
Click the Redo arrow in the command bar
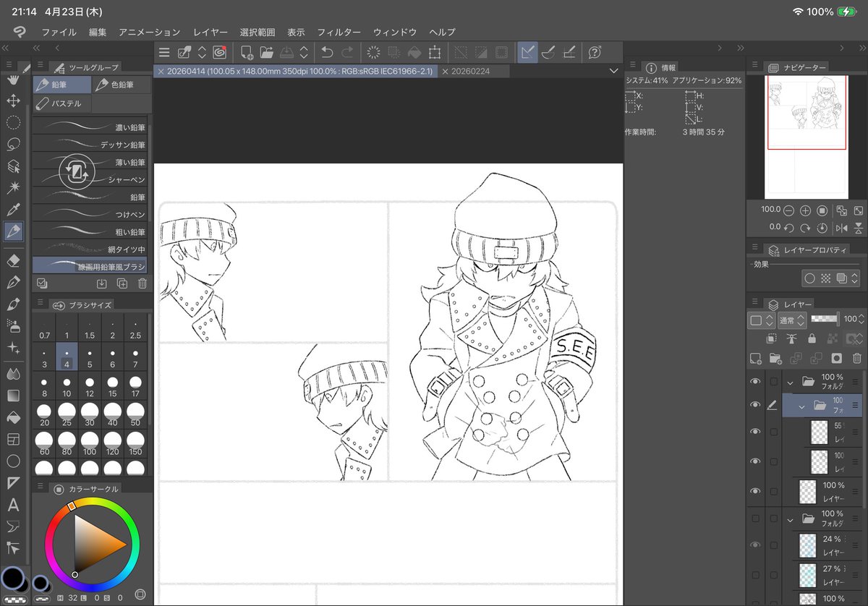click(x=348, y=52)
